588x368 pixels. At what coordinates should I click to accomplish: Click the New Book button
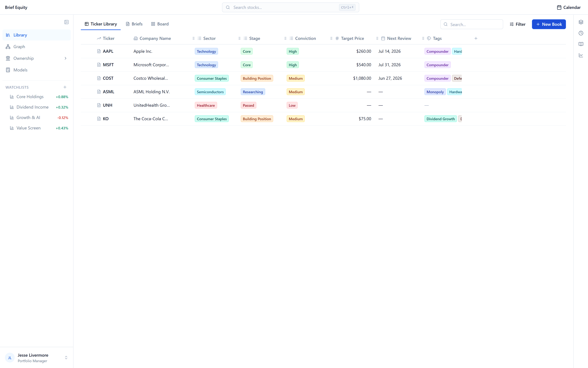[549, 24]
